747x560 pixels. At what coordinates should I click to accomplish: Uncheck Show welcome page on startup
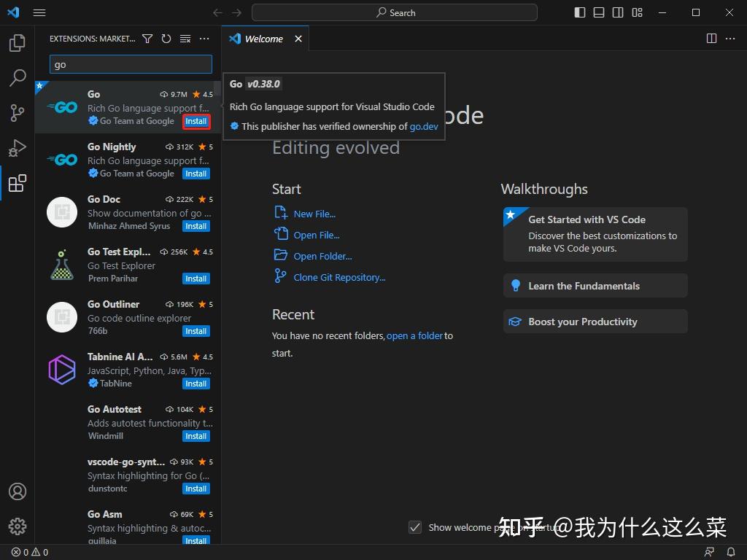point(415,527)
